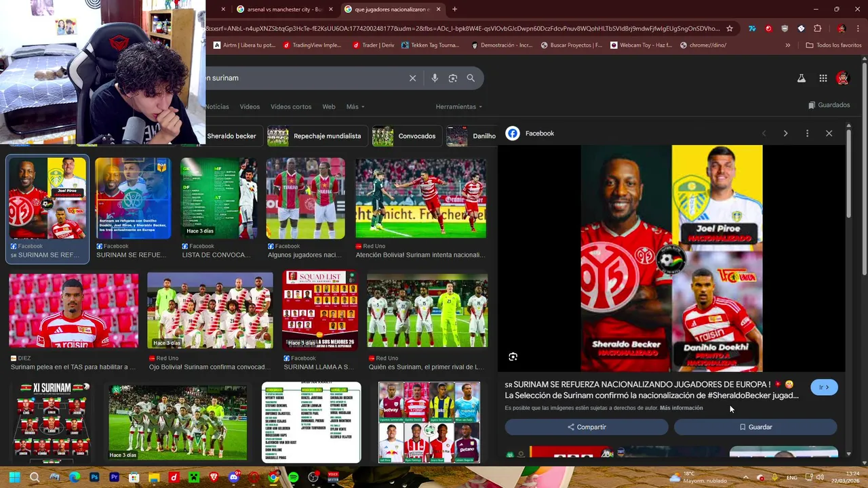The image size is (868, 488).
Task: Click Lens search icon on preview image
Action: point(513,357)
